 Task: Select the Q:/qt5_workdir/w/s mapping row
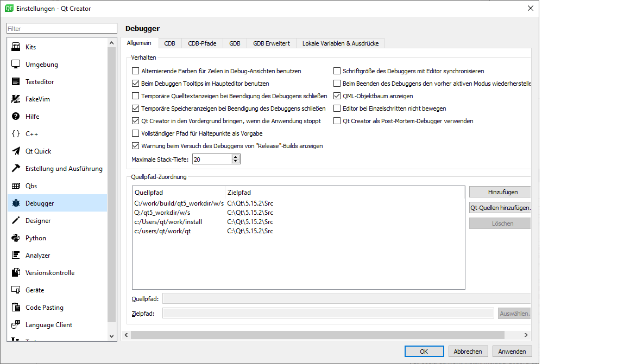(x=299, y=213)
